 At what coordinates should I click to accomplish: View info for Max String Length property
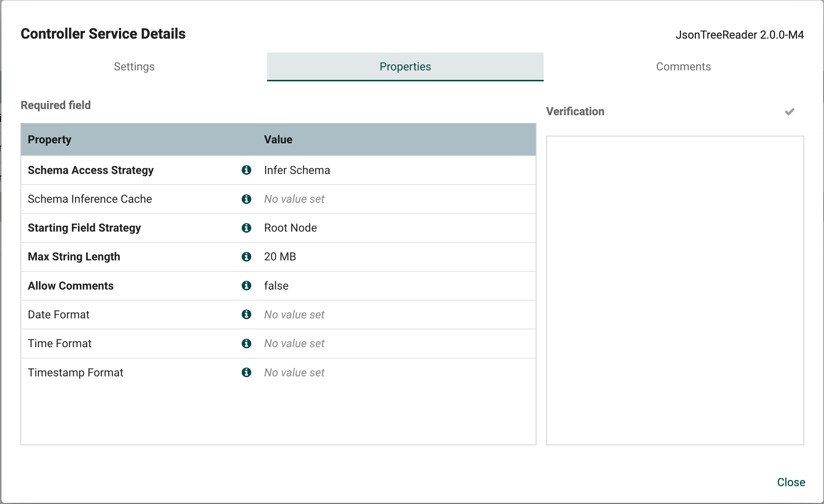pyautogui.click(x=247, y=257)
